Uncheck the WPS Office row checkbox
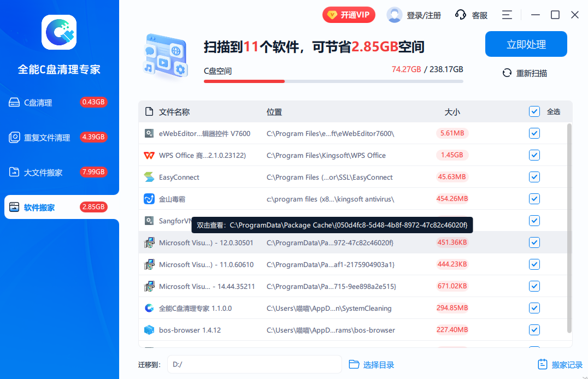Image resolution: width=588 pixels, height=379 pixels. tap(534, 155)
